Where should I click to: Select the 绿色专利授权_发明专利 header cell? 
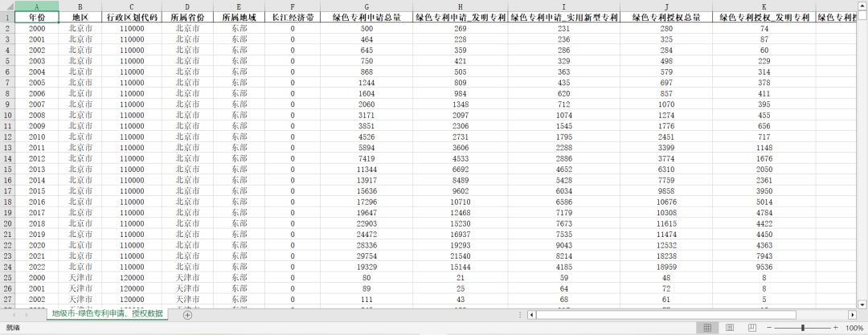(x=764, y=17)
